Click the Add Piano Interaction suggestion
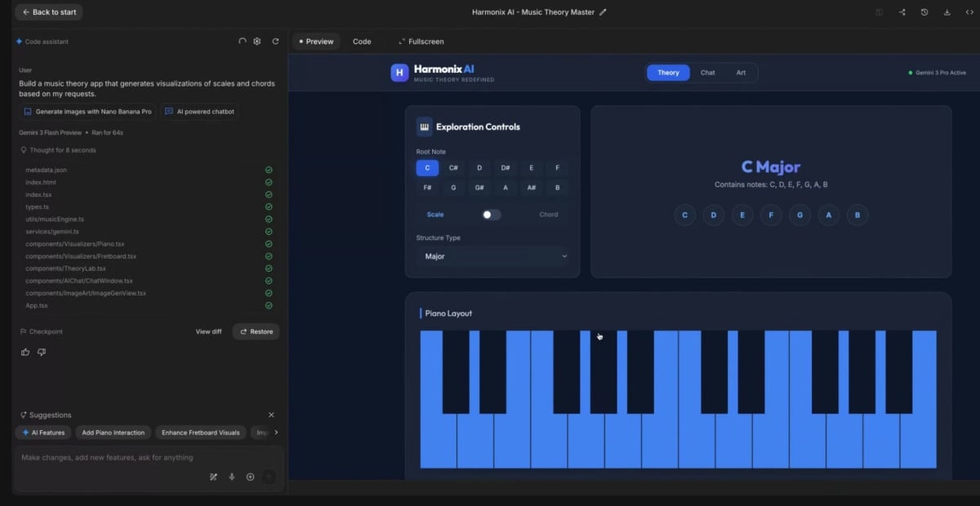980x506 pixels. pos(114,433)
